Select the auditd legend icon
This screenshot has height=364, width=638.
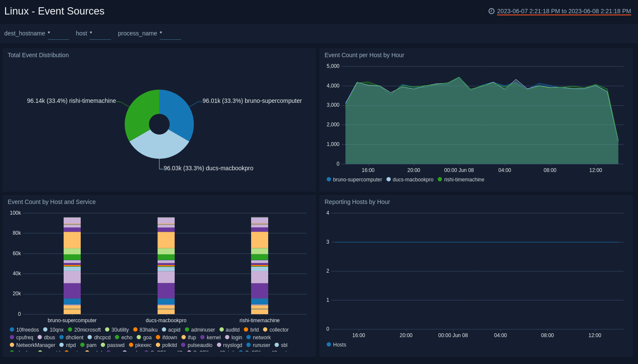click(222, 329)
